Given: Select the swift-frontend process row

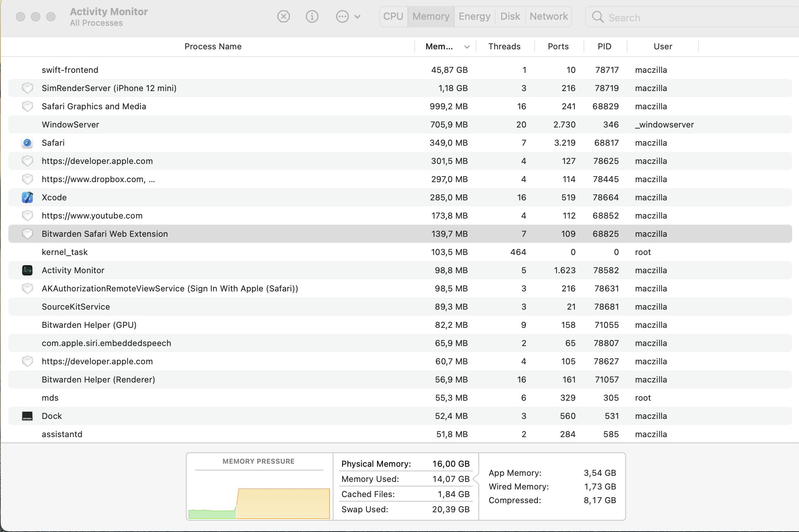Looking at the screenshot, I should click(x=228, y=70).
